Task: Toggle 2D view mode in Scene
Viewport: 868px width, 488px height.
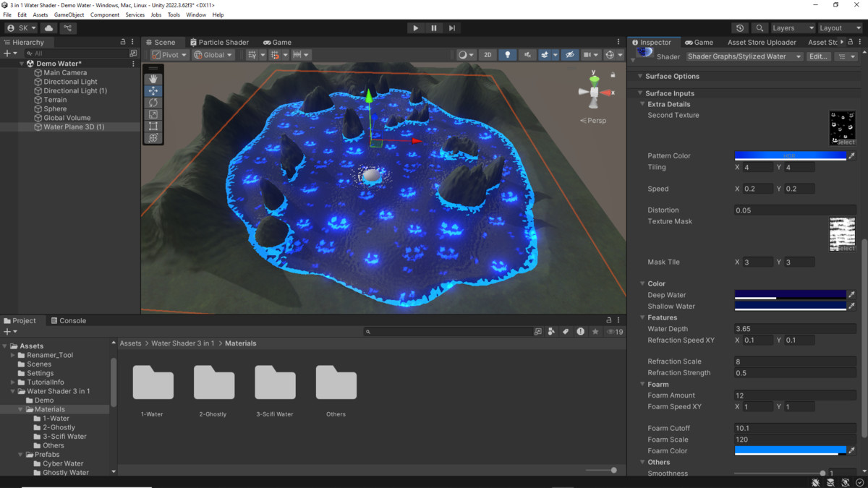Action: [x=488, y=55]
